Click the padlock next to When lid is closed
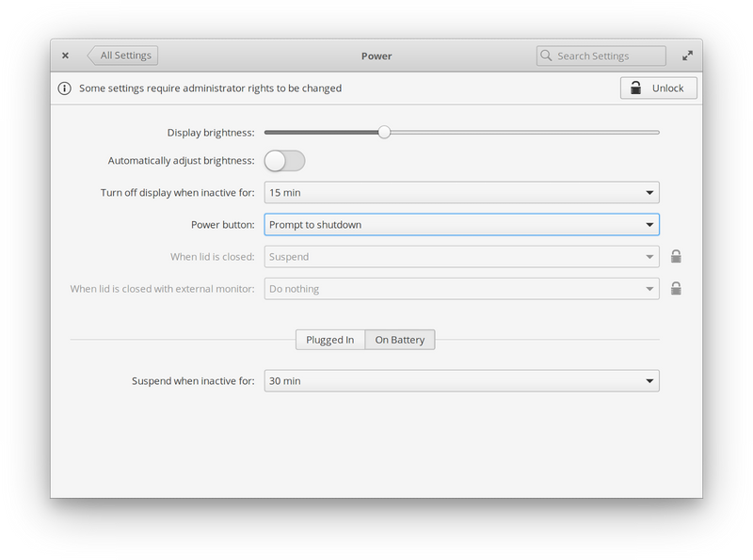 click(x=676, y=256)
